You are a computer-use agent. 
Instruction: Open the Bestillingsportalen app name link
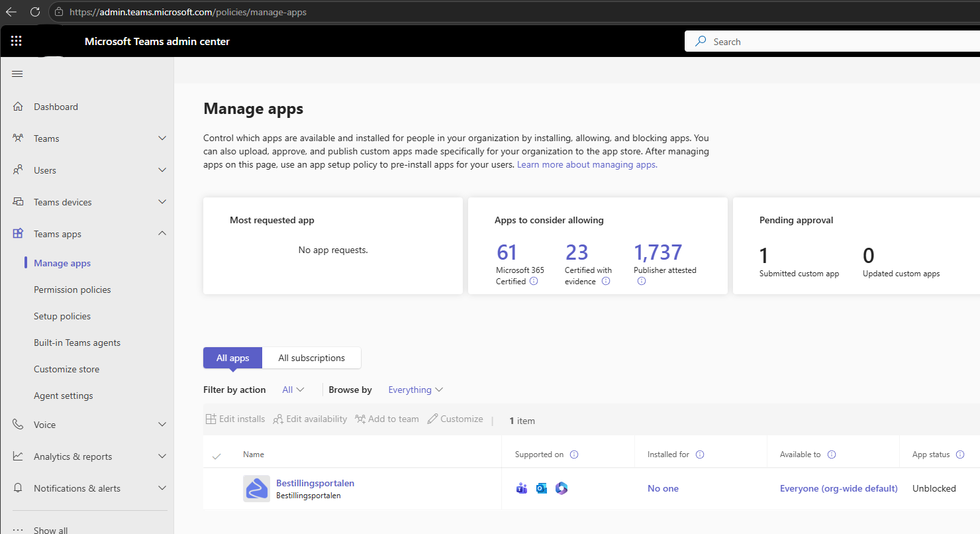pos(315,483)
